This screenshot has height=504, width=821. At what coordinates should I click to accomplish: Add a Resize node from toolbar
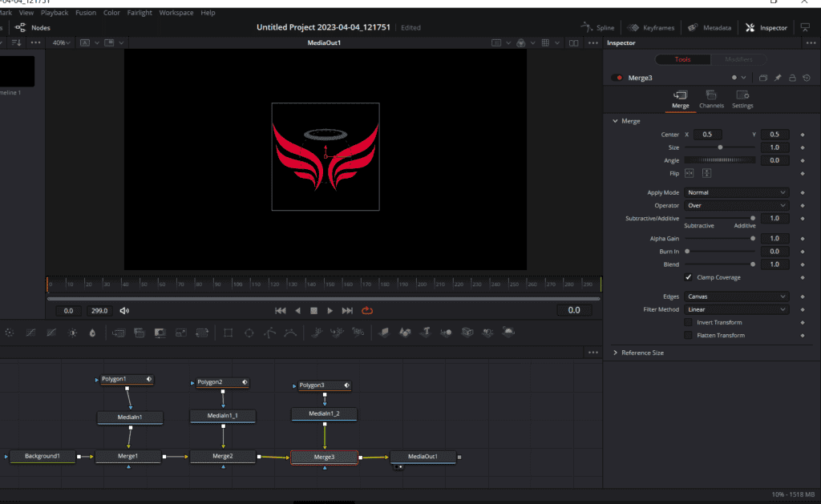[180, 333]
